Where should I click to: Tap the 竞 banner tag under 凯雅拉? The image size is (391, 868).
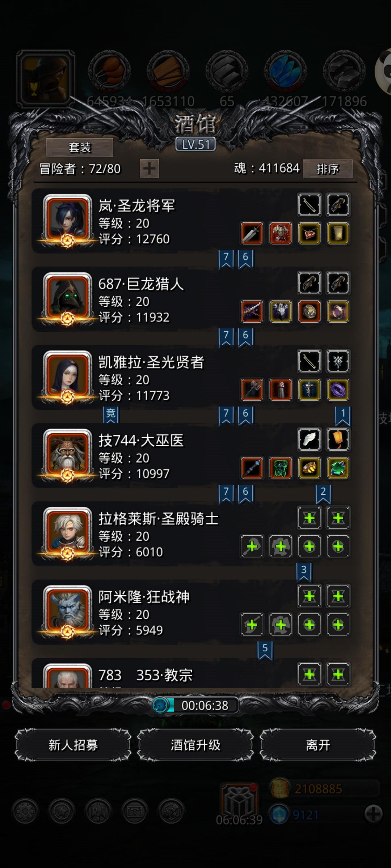(111, 414)
